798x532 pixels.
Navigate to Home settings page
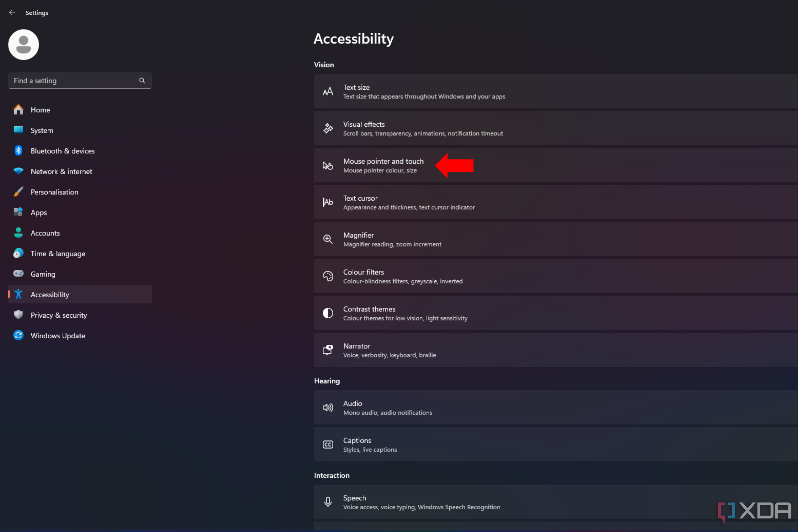(40, 109)
